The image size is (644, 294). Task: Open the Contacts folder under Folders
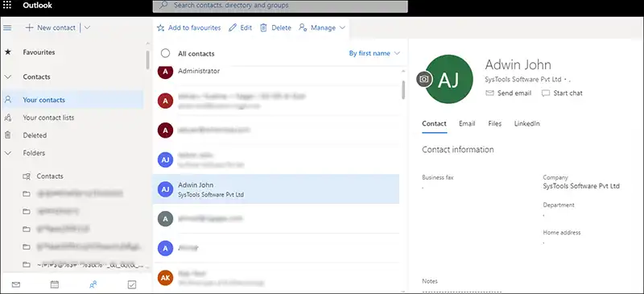50,176
